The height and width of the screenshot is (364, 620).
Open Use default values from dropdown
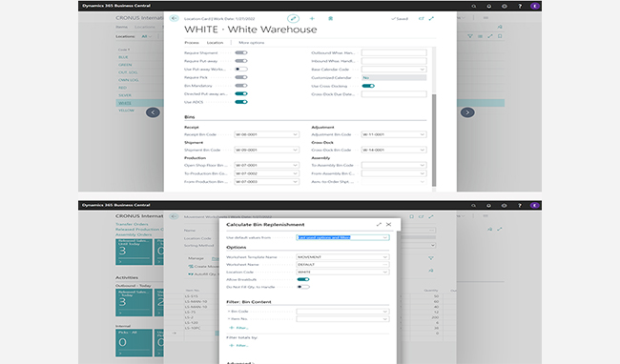pyautogui.click(x=384, y=237)
